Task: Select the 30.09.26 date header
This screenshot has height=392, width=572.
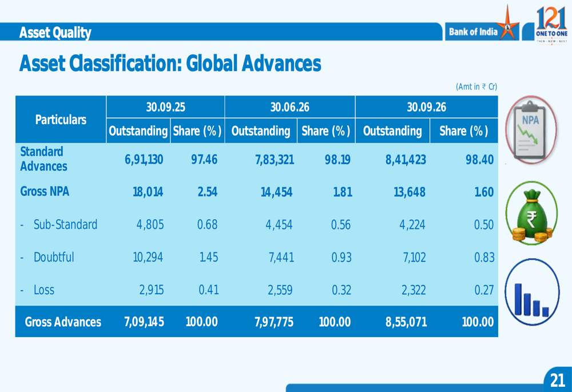Action: point(427,108)
